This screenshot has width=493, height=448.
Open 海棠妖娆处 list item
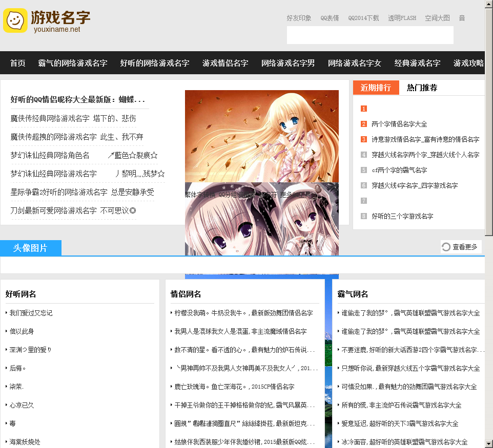[25, 442]
